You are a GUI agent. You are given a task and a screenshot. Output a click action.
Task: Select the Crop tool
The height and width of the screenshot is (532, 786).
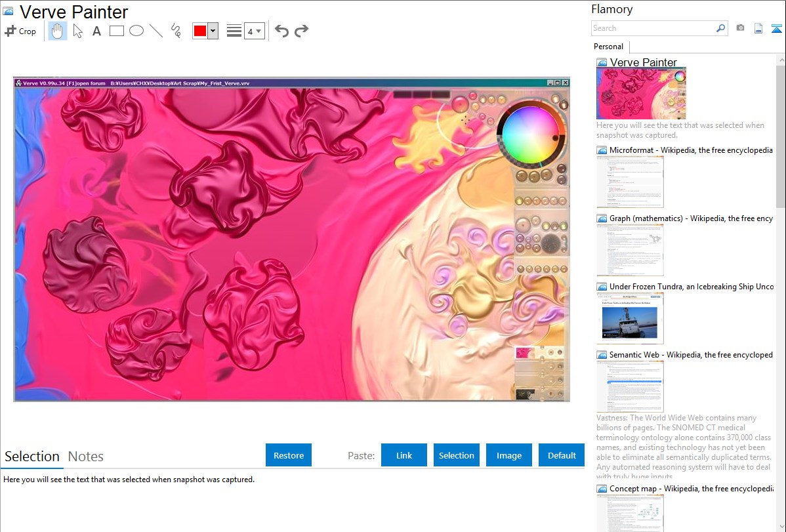tap(20, 31)
